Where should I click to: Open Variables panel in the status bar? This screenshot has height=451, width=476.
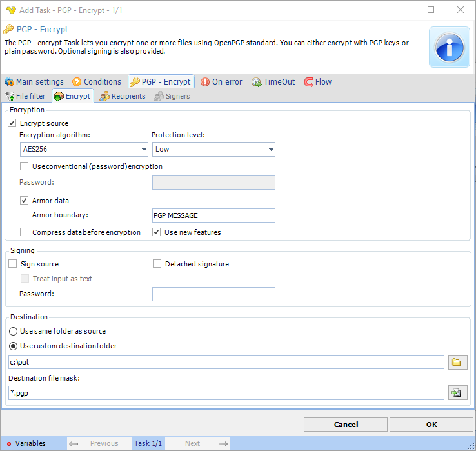pos(26,443)
